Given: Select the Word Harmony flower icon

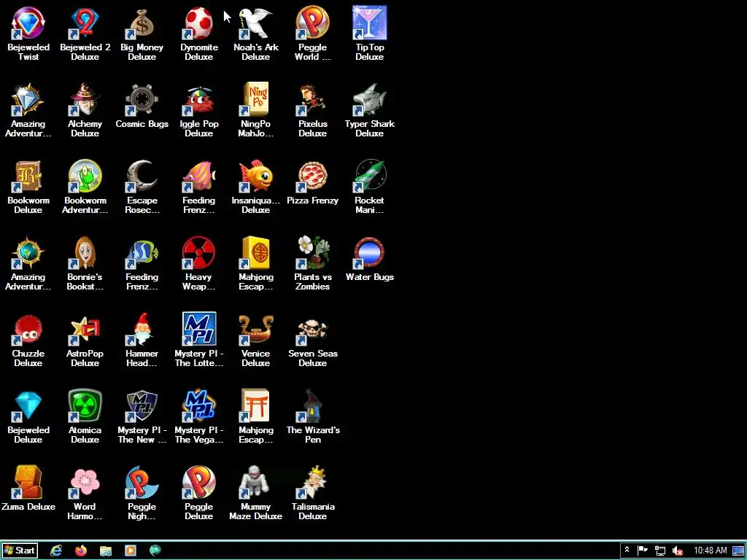Looking at the screenshot, I should 85,483.
